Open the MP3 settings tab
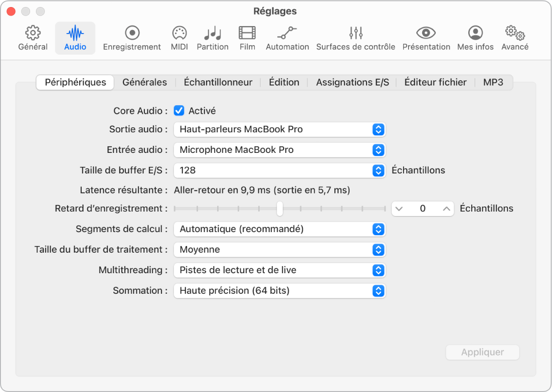552x392 pixels. pos(493,82)
